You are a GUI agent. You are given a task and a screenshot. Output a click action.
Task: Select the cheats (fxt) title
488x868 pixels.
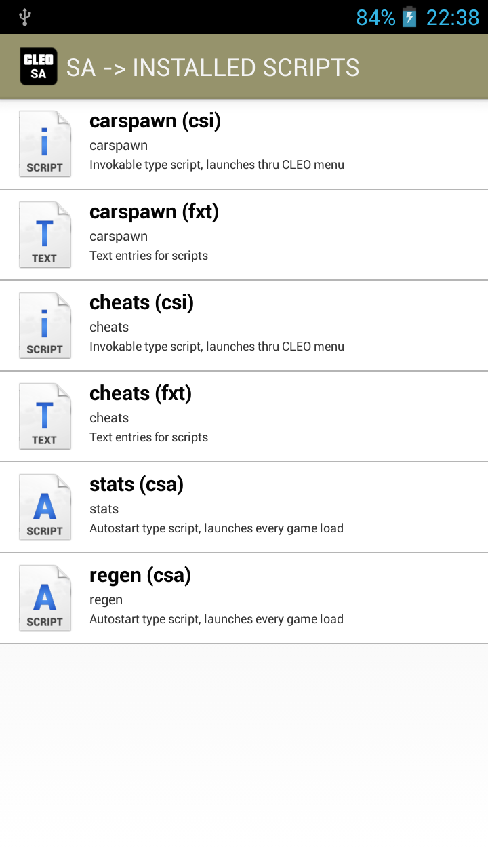[140, 393]
